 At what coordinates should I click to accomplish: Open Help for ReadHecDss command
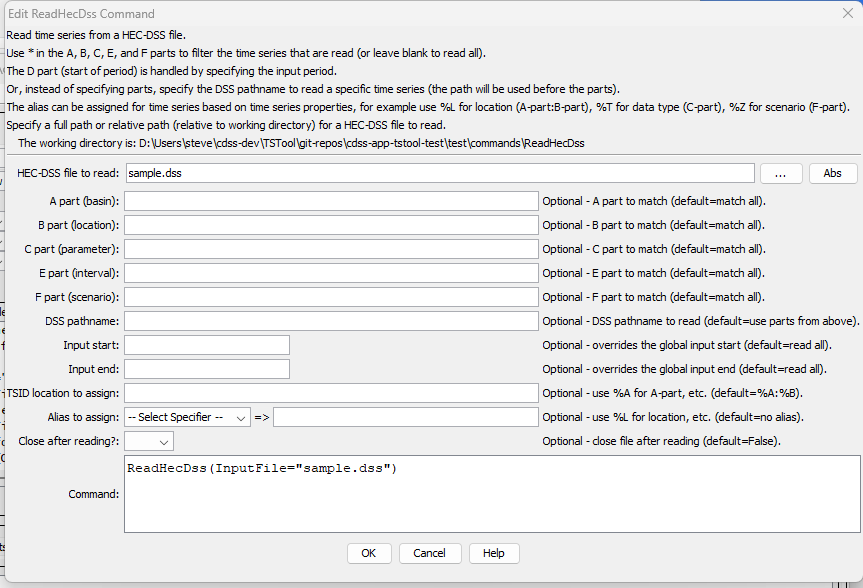click(494, 553)
